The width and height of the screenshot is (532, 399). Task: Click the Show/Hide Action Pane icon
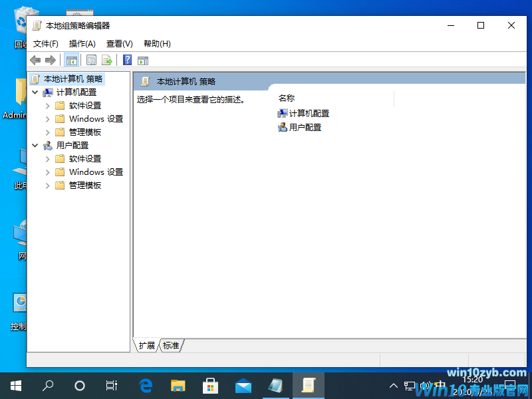pos(142,60)
